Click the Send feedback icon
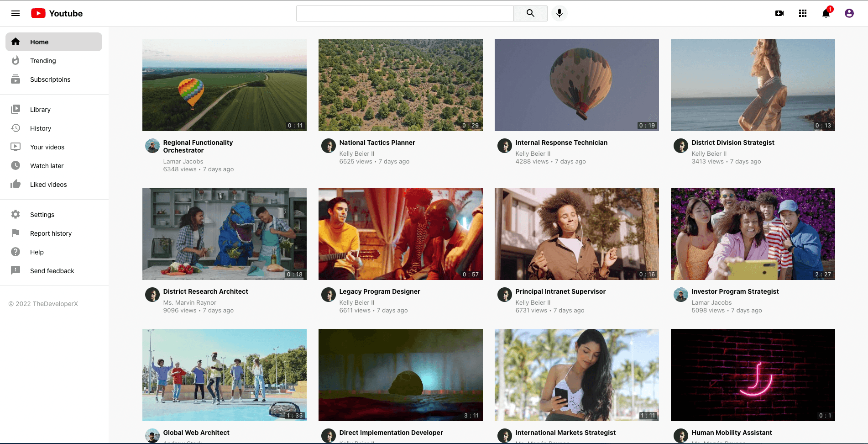Screen dimensions: 868x444 pos(16,270)
